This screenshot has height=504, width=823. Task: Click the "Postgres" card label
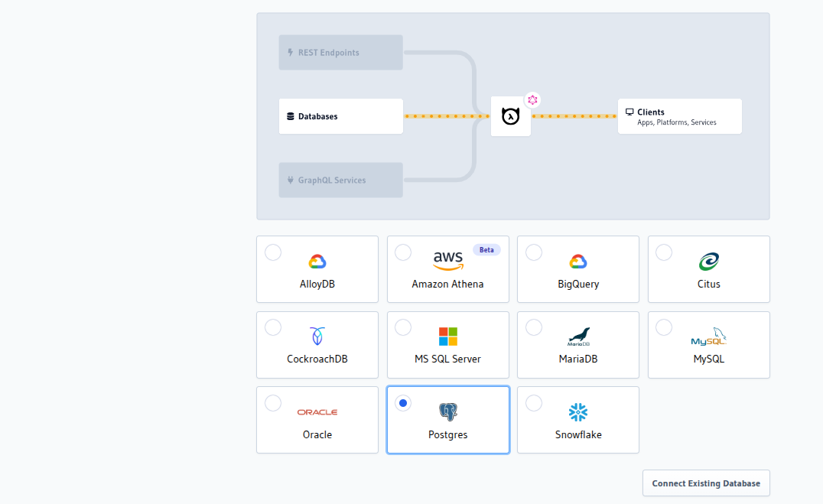tap(447, 434)
